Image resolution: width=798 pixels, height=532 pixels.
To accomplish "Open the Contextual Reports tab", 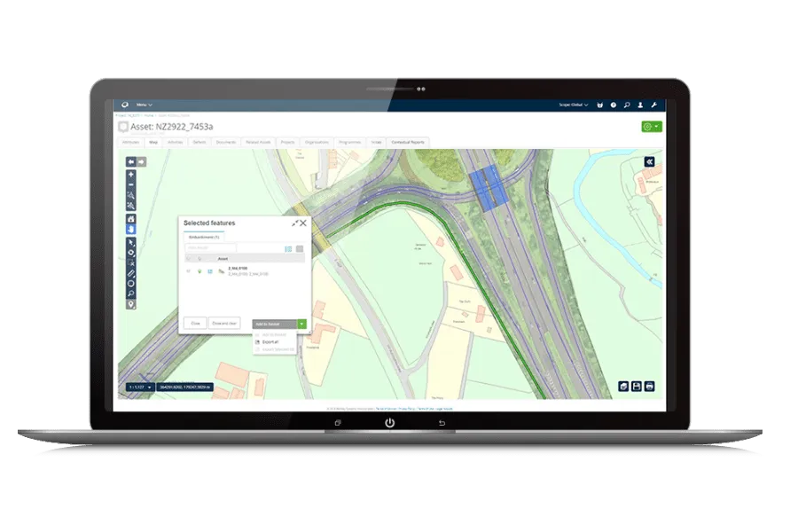I will (x=408, y=142).
